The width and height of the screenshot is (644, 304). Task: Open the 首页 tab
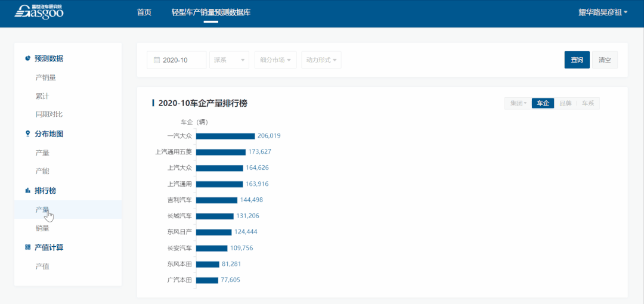[x=144, y=13]
